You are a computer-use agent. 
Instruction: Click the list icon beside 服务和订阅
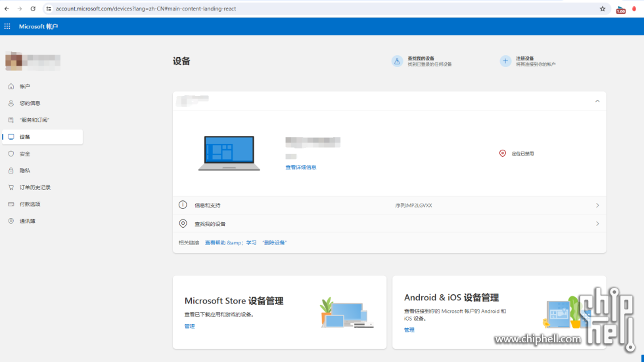pyautogui.click(x=11, y=120)
